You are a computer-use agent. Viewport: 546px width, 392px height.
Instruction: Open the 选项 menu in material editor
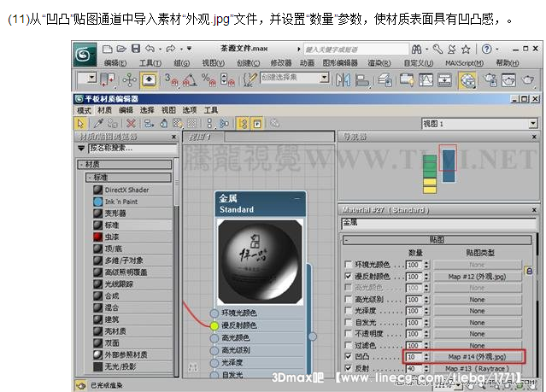190,110
